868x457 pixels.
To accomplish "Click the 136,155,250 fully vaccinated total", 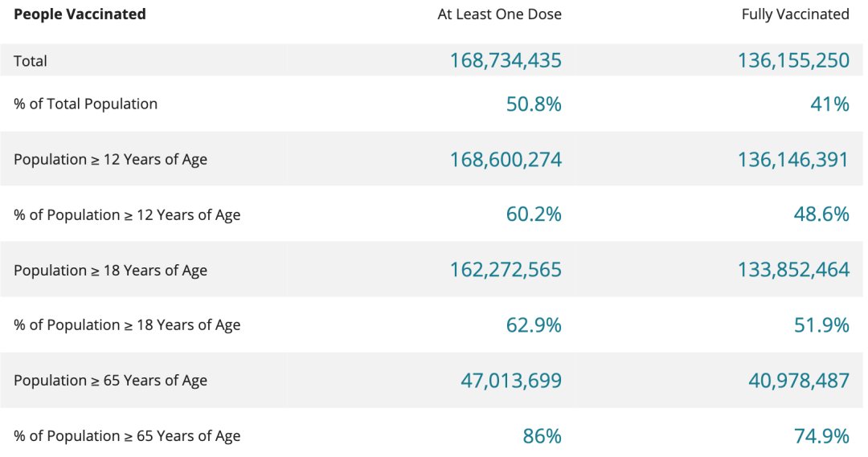I will click(x=793, y=61).
